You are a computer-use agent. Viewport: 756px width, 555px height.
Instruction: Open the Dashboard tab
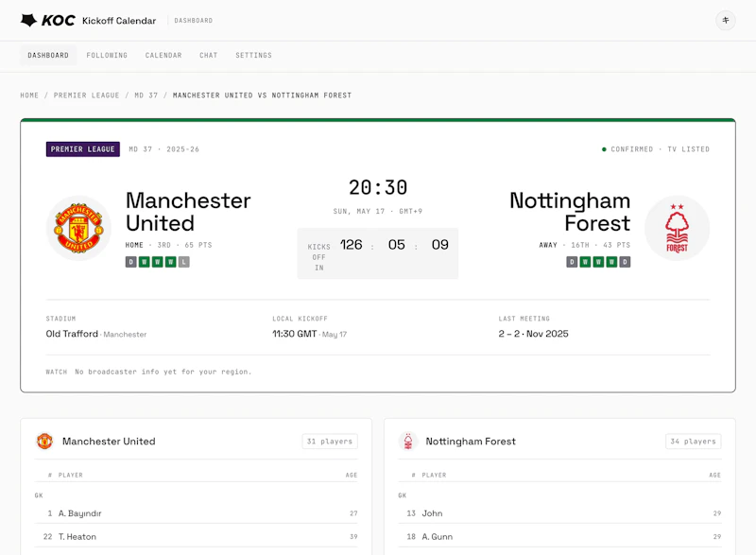coord(48,56)
